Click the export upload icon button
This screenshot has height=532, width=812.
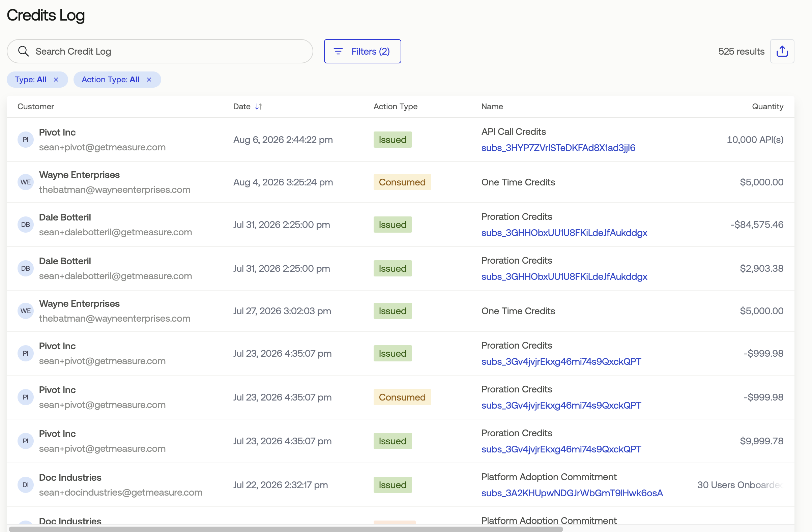point(782,51)
